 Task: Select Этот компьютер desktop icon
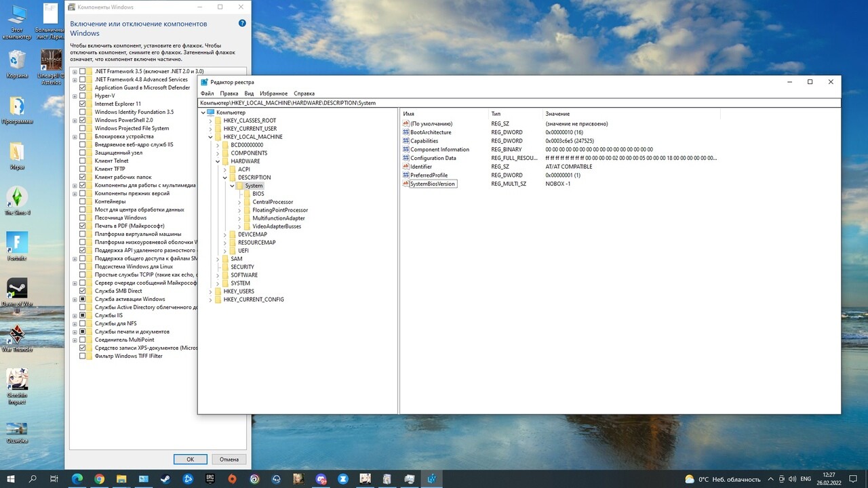click(17, 22)
